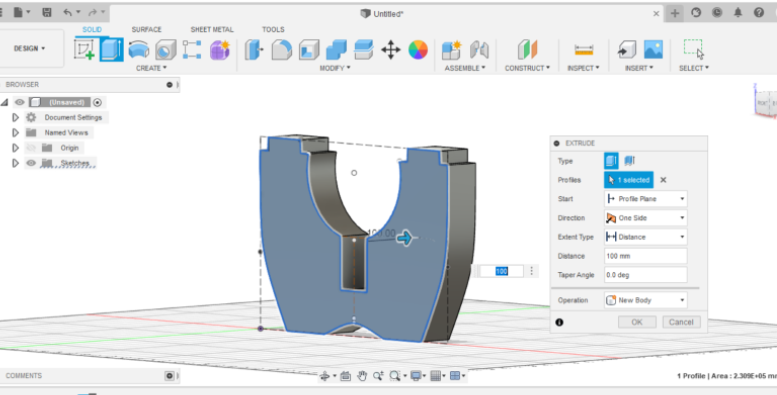Click the Orbit navigation icon

(325, 376)
